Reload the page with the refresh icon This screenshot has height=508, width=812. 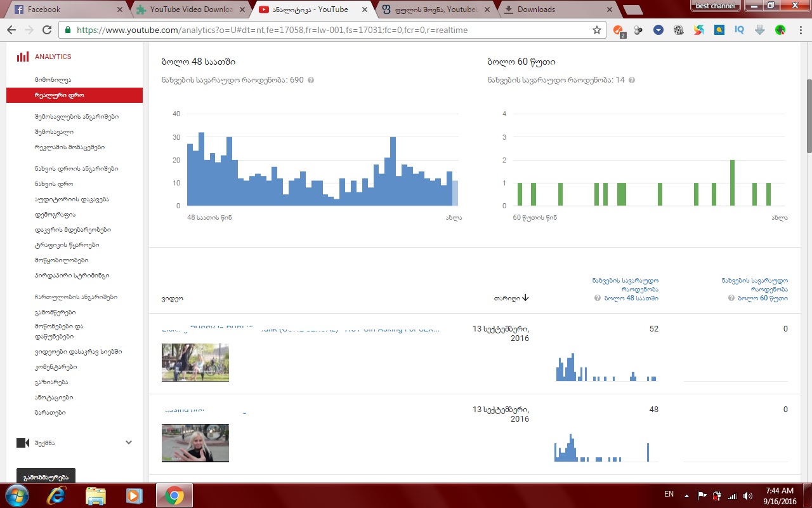point(47,30)
